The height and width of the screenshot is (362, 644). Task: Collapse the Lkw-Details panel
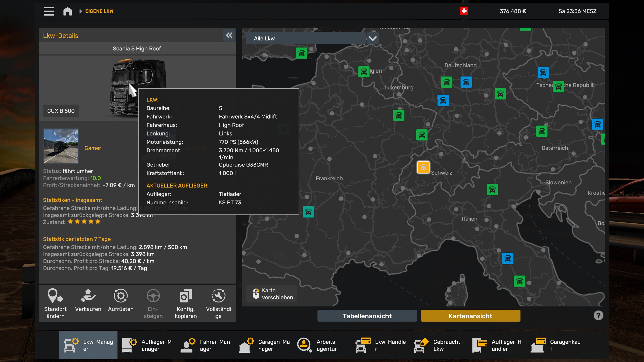[x=229, y=35]
